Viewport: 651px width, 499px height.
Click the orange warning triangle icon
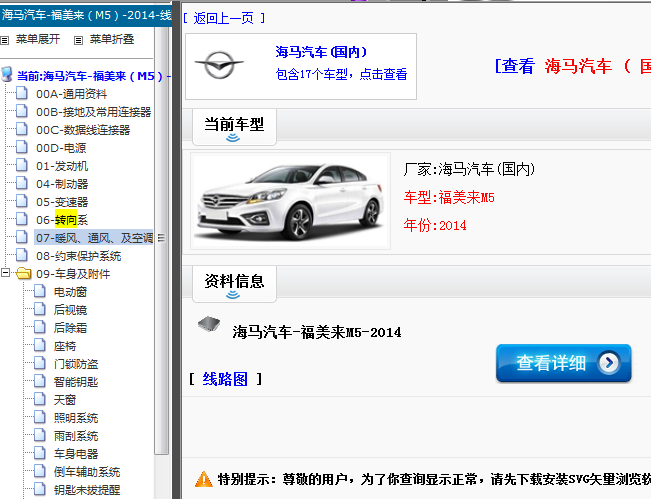204,479
